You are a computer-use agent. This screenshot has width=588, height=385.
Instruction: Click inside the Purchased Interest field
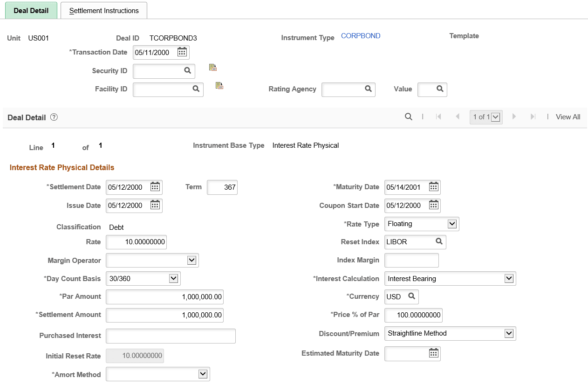click(170, 336)
